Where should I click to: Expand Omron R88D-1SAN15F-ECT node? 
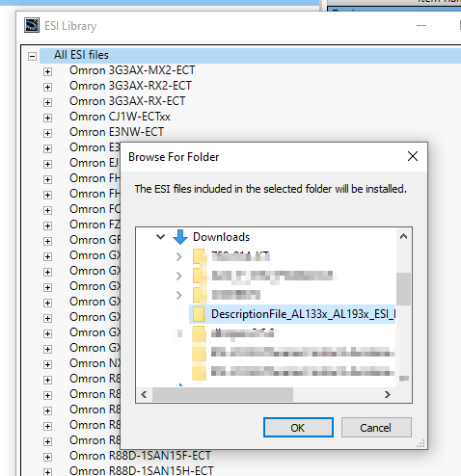coord(47,457)
